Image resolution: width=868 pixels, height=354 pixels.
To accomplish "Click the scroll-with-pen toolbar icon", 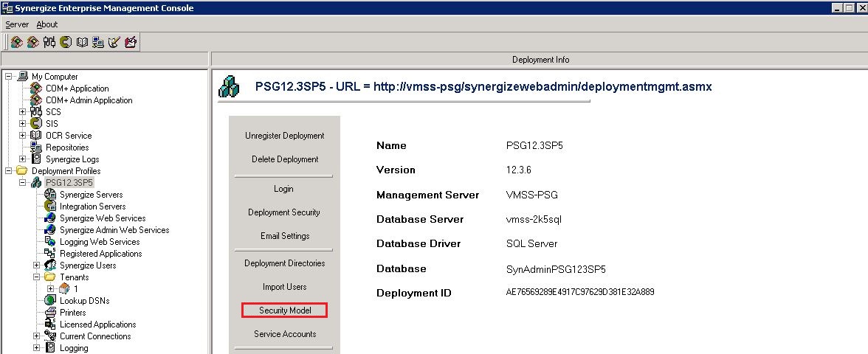I will [x=114, y=42].
